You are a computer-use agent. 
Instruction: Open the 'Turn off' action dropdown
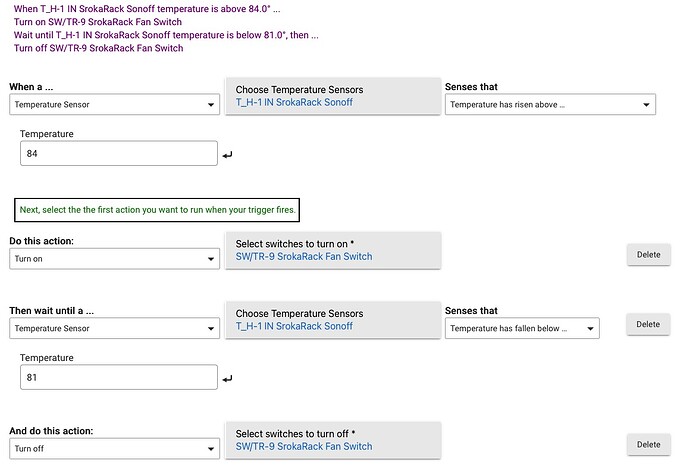click(x=114, y=449)
